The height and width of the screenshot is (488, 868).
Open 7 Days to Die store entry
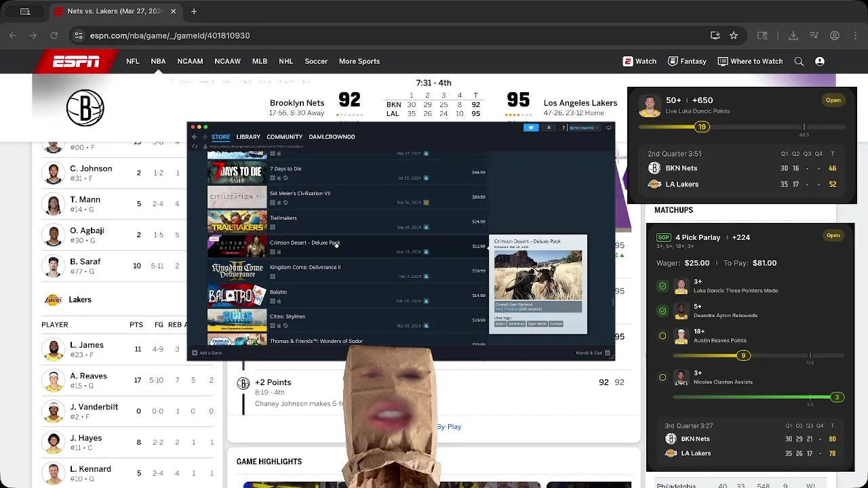(347, 172)
